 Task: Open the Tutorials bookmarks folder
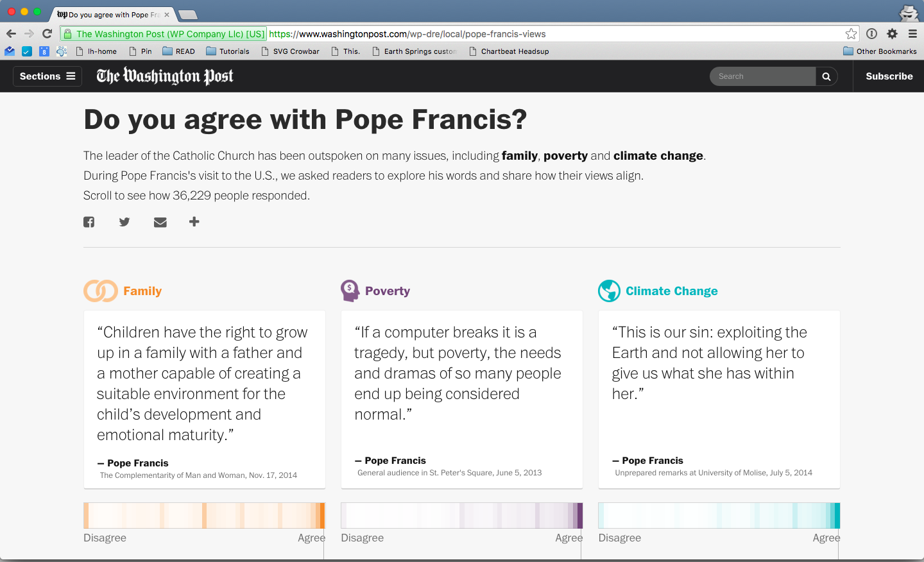click(228, 51)
